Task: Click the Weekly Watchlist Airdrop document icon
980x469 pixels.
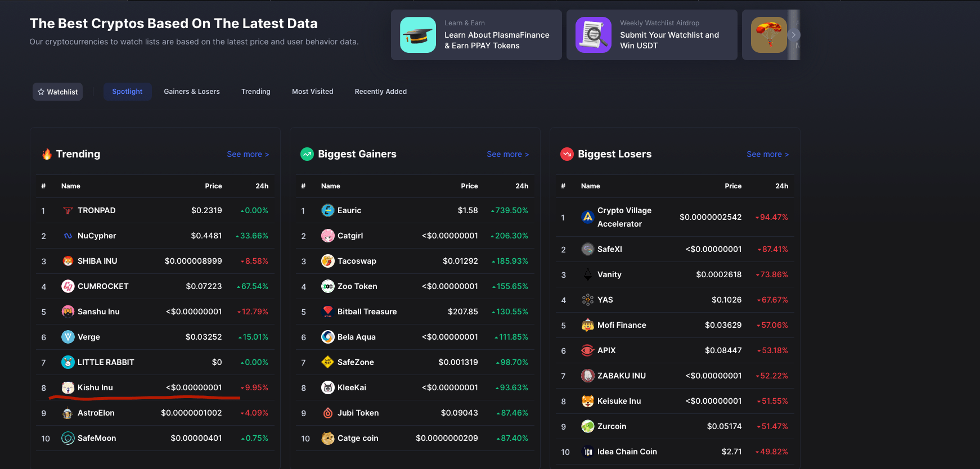Action: 594,35
